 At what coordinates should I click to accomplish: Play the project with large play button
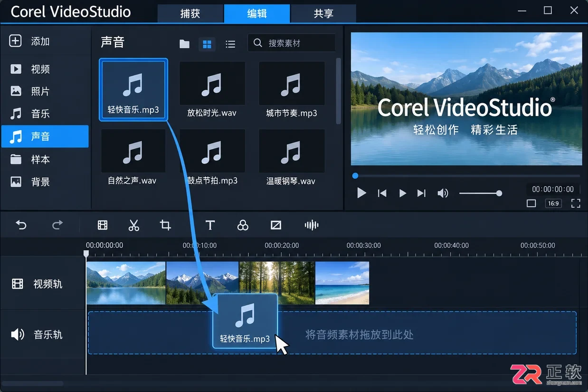pos(361,193)
